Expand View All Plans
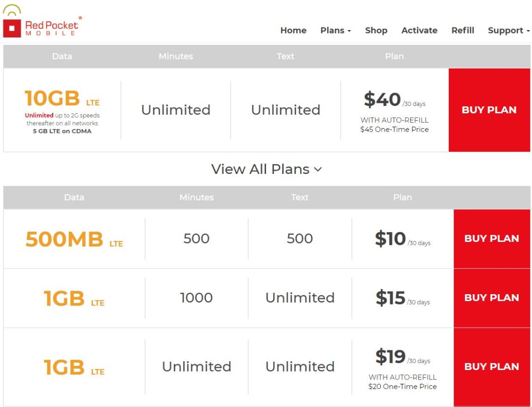Image resolution: width=532 pixels, height=407 pixels. [266, 169]
